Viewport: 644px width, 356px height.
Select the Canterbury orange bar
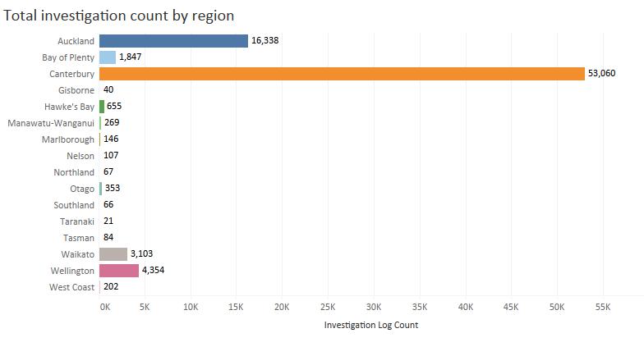(x=342, y=74)
